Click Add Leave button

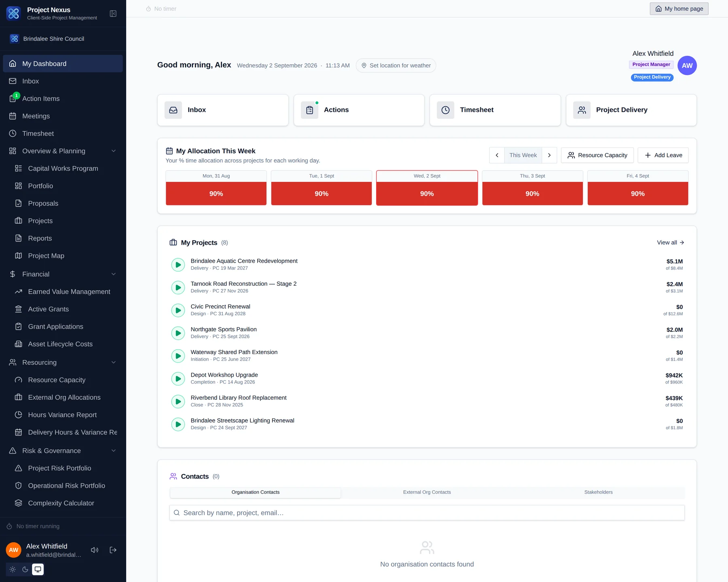coord(663,155)
